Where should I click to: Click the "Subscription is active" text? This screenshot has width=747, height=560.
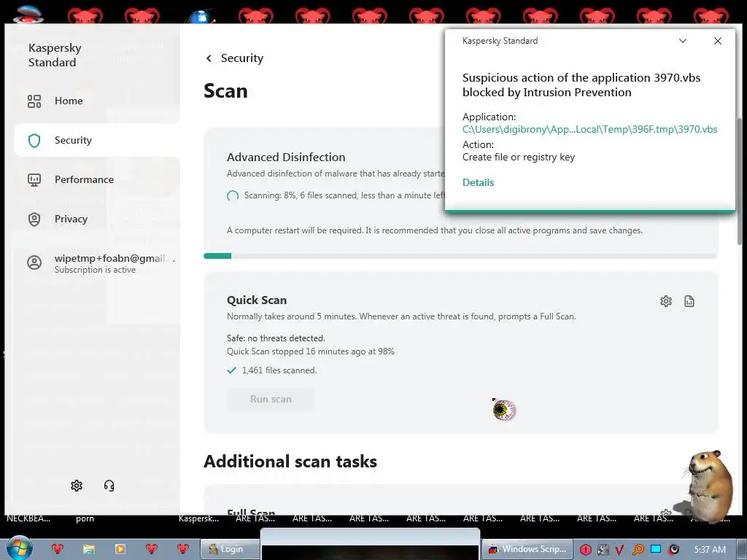pyautogui.click(x=96, y=270)
